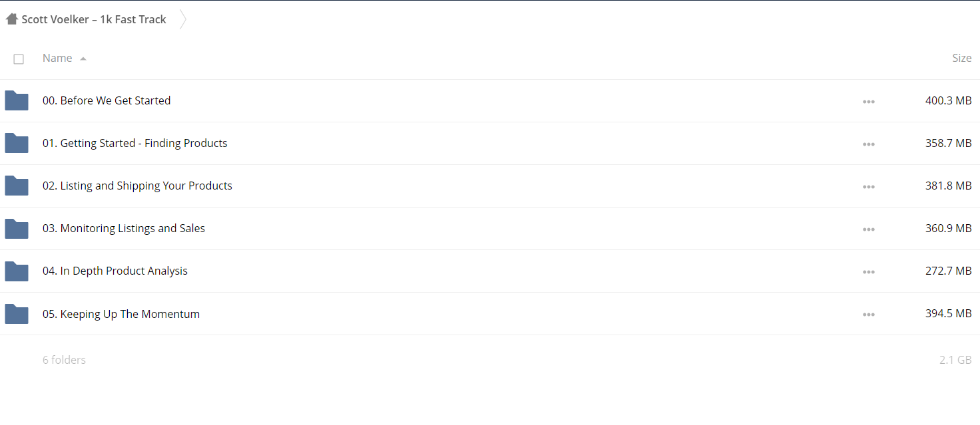Click the Name sort arrow indicator
980x425 pixels.
(x=83, y=59)
